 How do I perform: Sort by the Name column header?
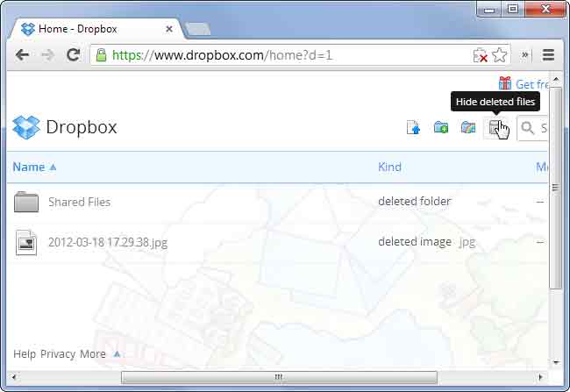coord(34,167)
